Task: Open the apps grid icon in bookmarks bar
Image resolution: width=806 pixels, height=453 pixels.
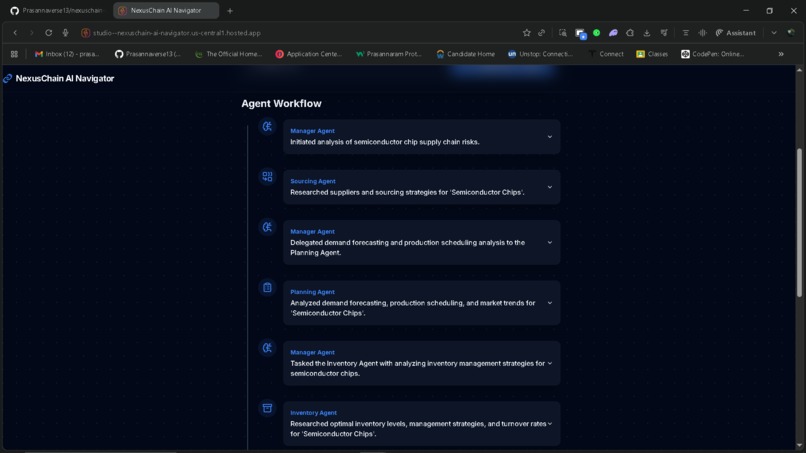Action: point(14,54)
